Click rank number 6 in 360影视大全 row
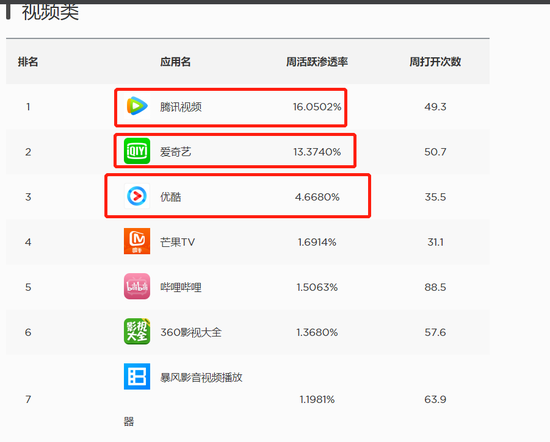This screenshot has height=442, width=550. [x=28, y=332]
